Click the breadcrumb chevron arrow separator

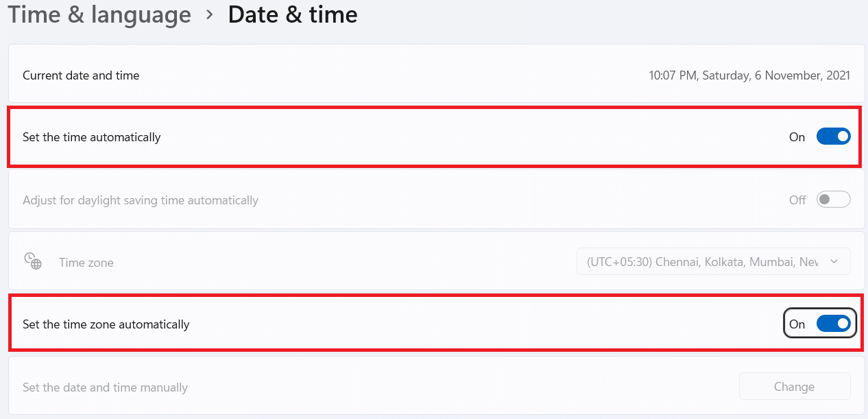point(210,15)
